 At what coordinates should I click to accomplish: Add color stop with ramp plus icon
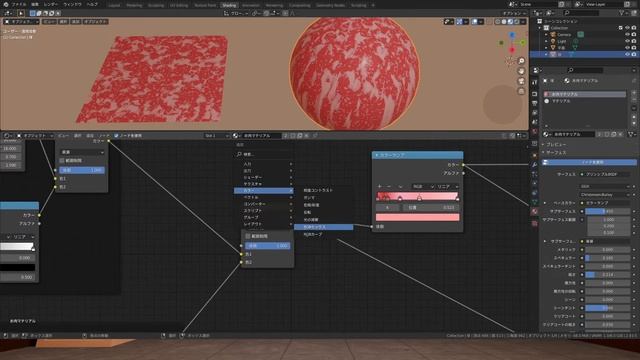380,186
